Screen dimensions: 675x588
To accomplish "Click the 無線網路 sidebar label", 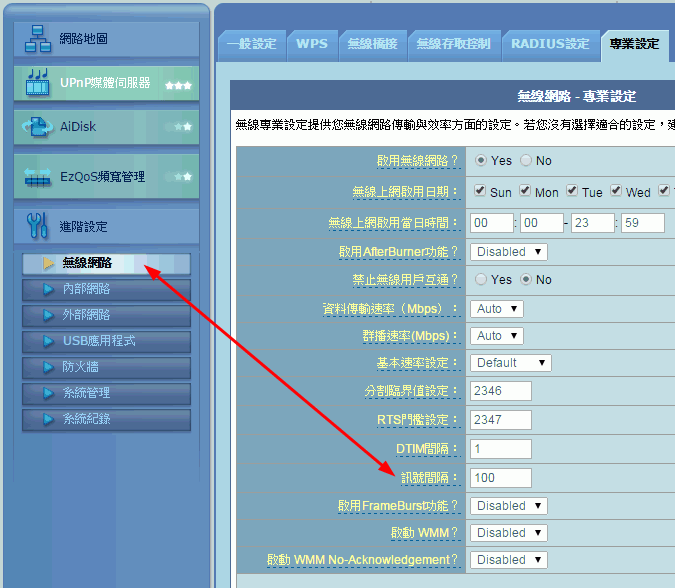I will [87, 263].
